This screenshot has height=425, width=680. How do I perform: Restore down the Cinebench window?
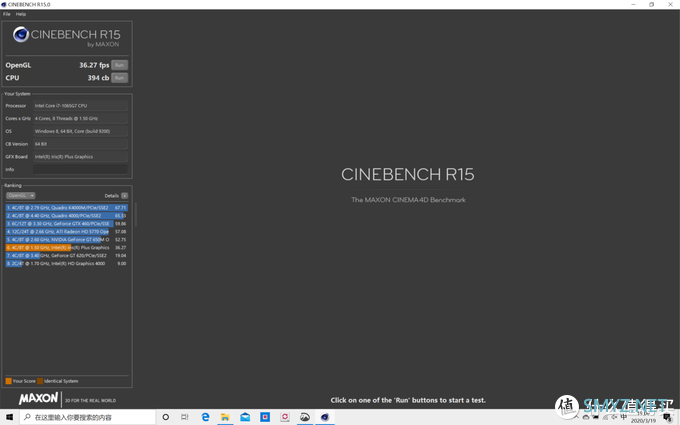[651, 4]
